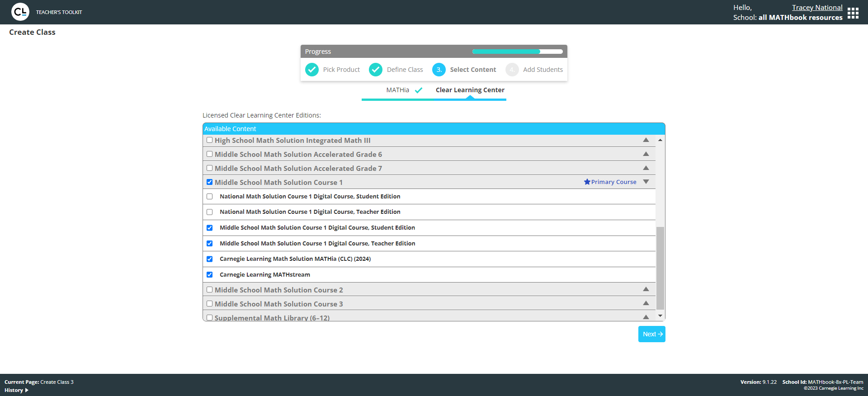Click the Define Class checkmark step icon
The image size is (868, 396).
click(x=376, y=70)
